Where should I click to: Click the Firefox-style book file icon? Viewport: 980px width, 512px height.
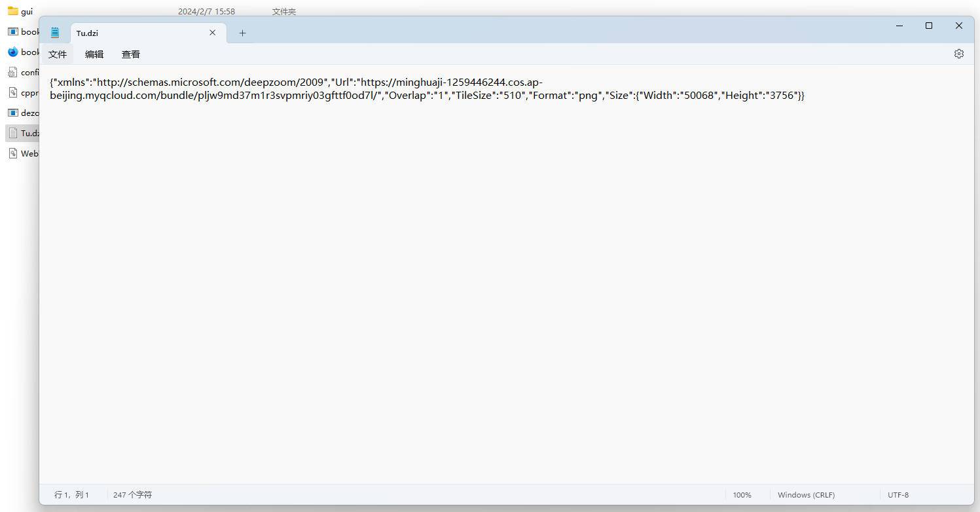(x=12, y=52)
